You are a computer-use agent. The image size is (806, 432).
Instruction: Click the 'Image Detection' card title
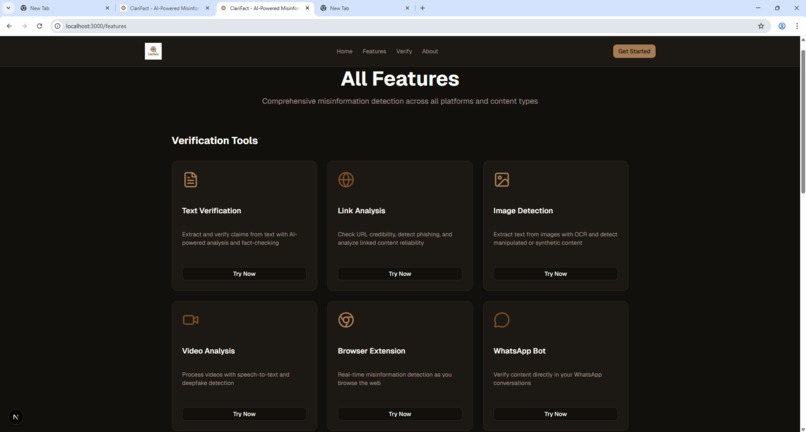[x=523, y=211]
